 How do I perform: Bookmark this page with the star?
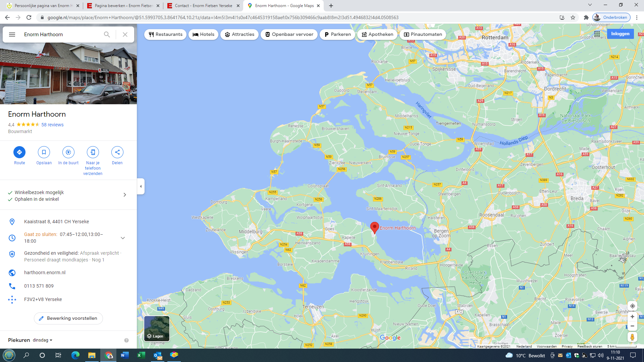573,17
